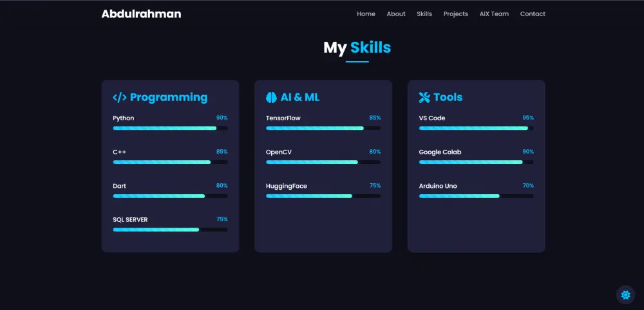The width and height of the screenshot is (644, 310).
Task: Click the 75% value beside SQL SERVER
Action: [222, 219]
